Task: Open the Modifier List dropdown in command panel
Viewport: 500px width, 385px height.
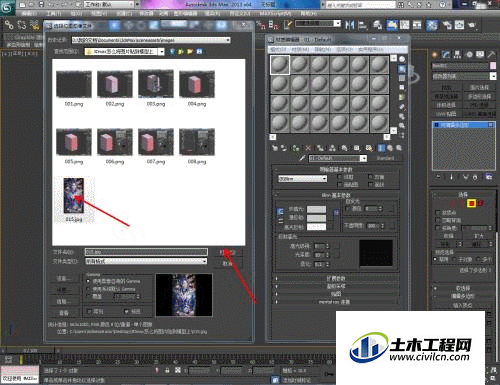Action: pos(493,76)
